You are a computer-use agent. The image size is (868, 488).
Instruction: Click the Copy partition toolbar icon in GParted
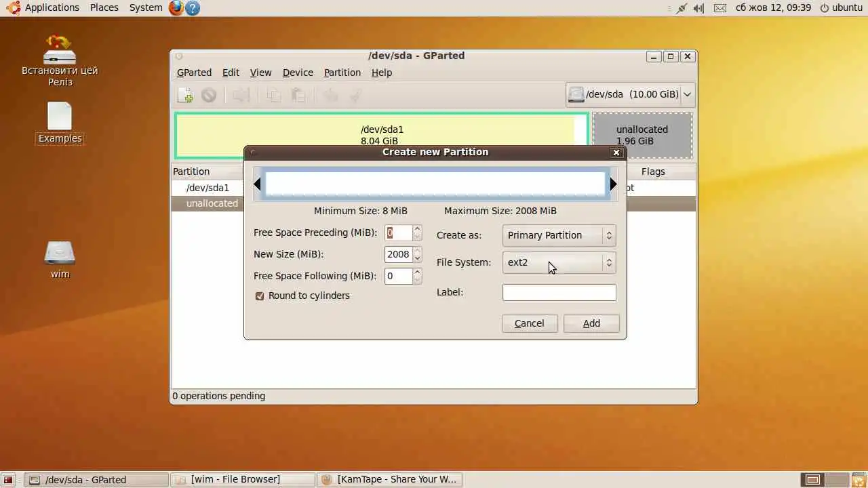click(274, 96)
